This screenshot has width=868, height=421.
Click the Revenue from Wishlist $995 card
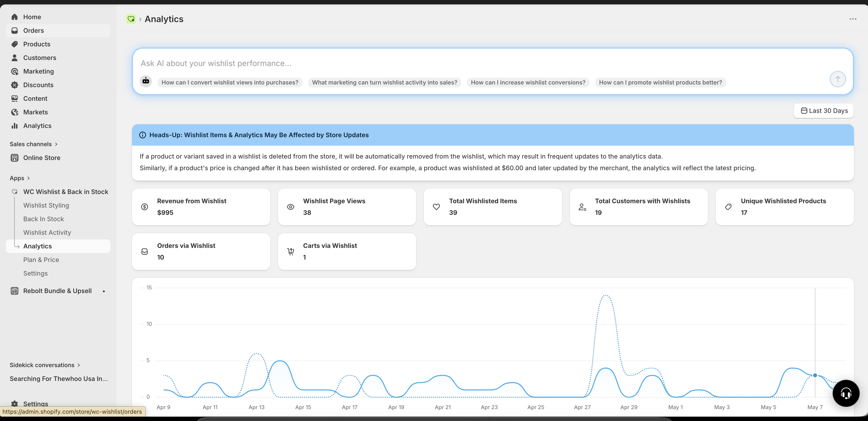coord(201,207)
